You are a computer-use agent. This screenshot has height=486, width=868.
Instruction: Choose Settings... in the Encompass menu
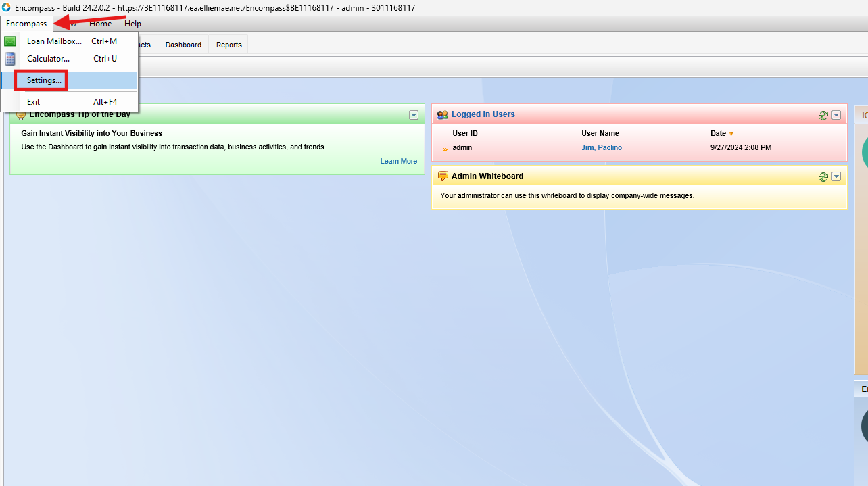tap(69, 80)
